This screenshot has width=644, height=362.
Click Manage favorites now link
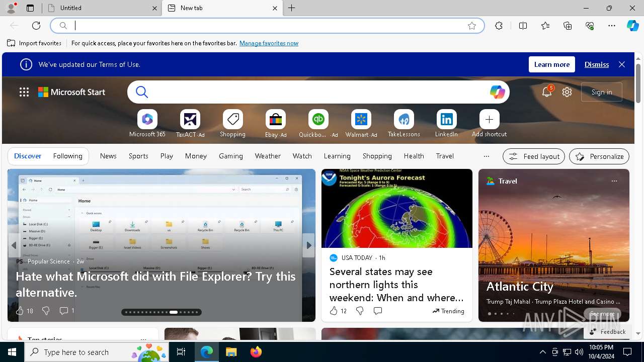[x=269, y=43]
